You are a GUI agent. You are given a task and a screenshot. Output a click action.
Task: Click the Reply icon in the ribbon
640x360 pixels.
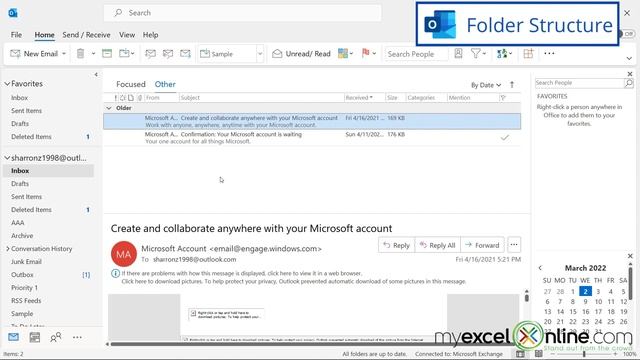pos(150,53)
